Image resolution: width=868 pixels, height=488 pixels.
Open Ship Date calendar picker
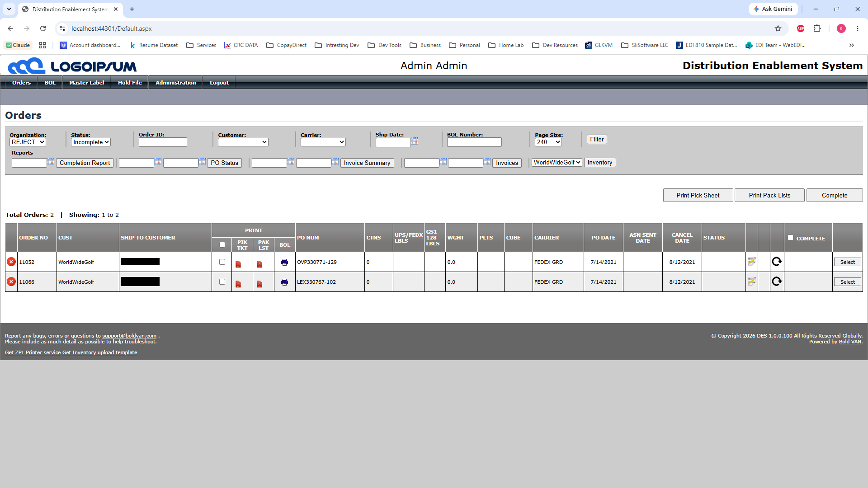pos(415,141)
